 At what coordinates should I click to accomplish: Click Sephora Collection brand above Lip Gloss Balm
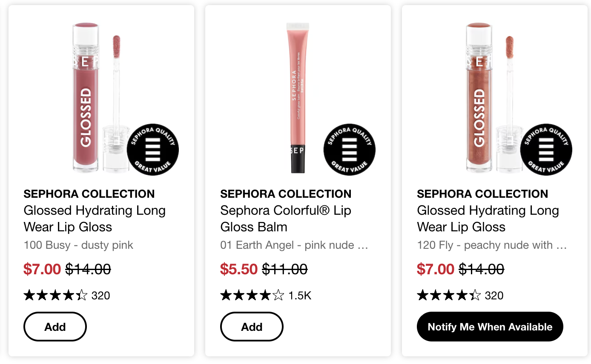(x=286, y=194)
